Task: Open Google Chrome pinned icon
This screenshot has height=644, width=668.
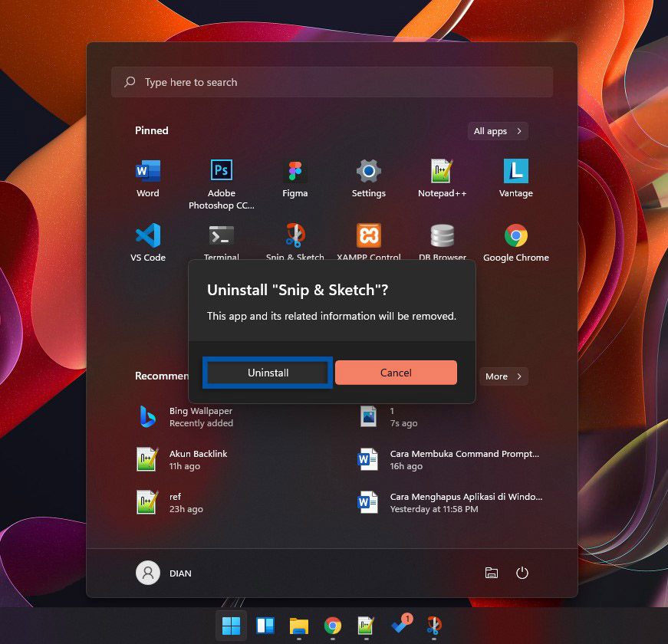Action: [x=515, y=235]
